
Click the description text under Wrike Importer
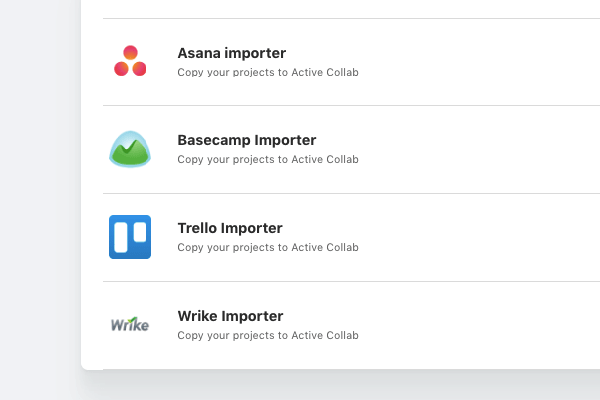pos(268,335)
